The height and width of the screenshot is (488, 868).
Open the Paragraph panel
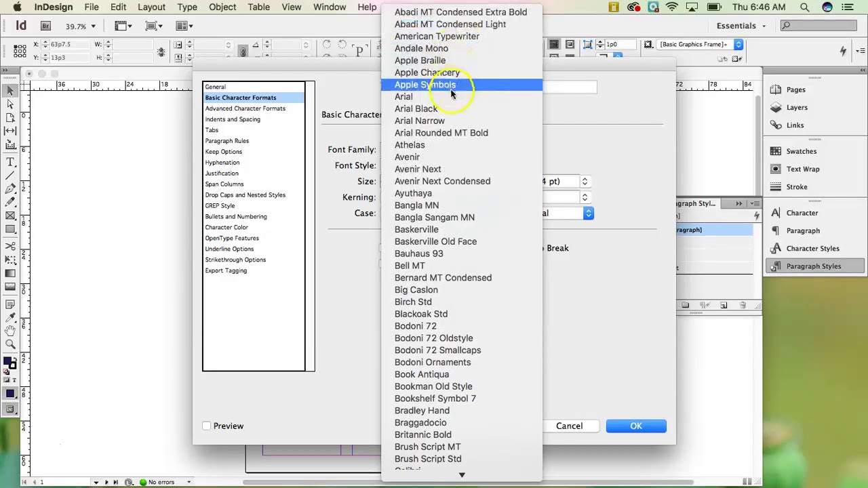click(x=803, y=230)
